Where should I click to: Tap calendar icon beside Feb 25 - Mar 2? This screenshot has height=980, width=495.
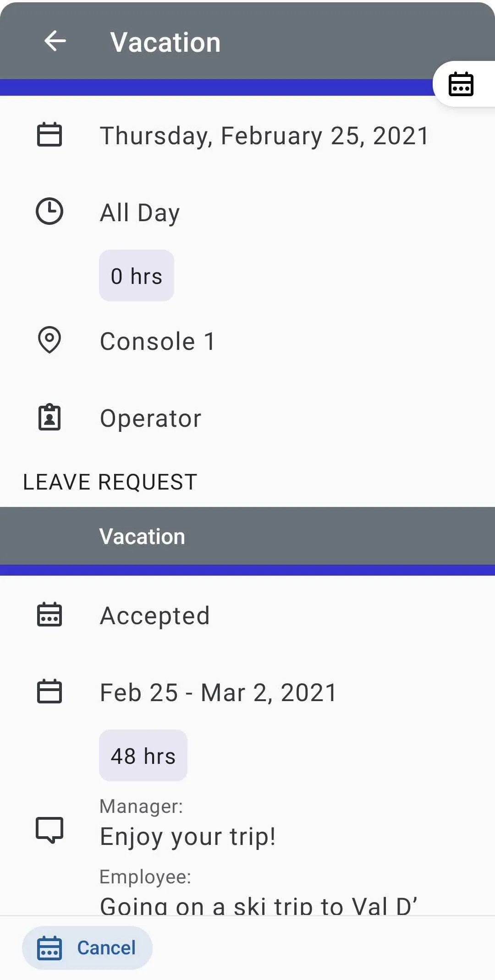pos(49,691)
